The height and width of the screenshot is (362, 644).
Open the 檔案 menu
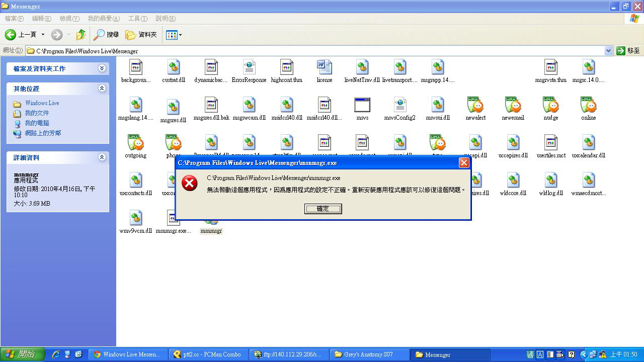[x=14, y=19]
